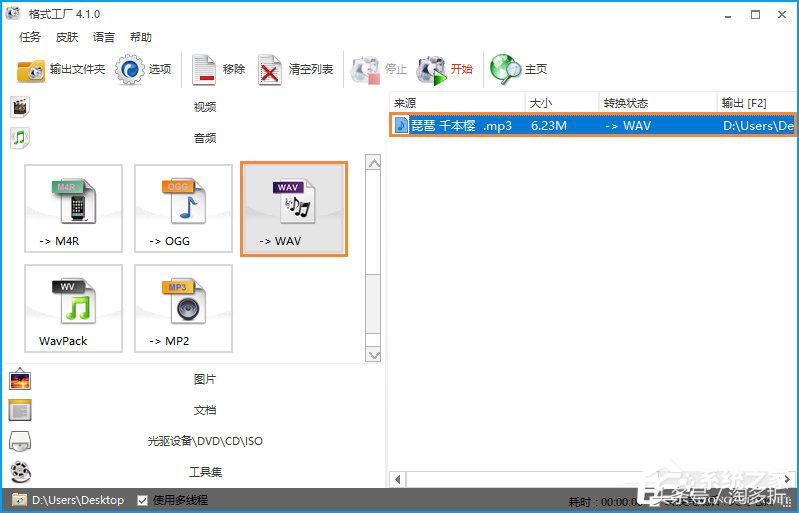
Task: Start conversion with 开始 icon
Action: point(431,70)
